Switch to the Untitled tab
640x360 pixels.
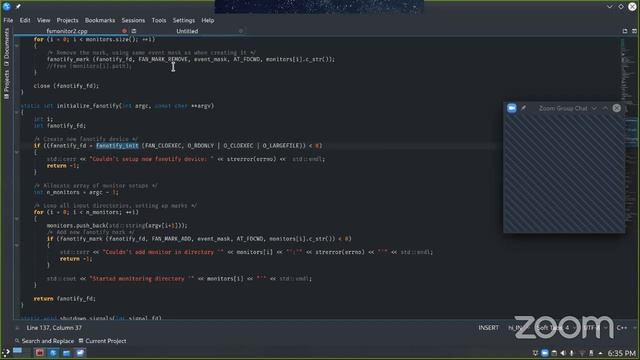tap(187, 31)
